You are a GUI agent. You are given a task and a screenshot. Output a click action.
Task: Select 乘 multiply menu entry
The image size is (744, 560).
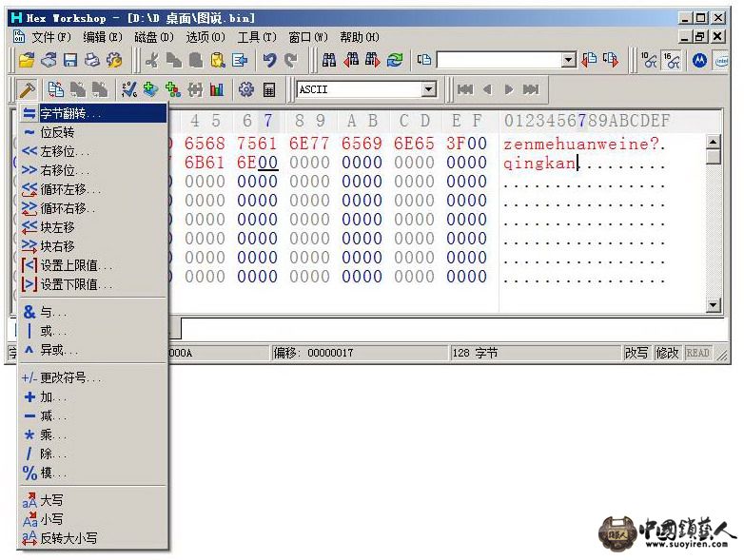tap(93, 434)
